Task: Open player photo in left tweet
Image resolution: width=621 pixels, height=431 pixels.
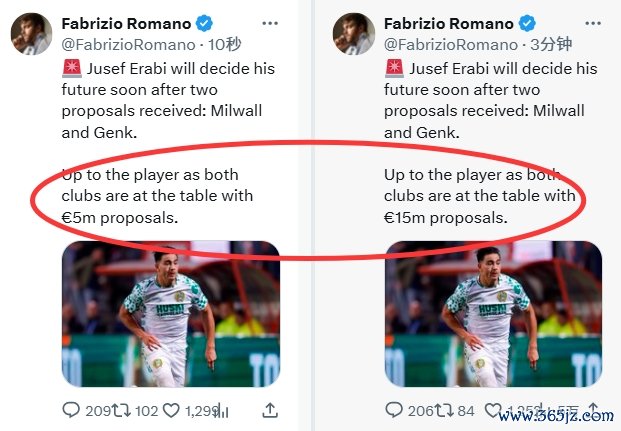Action: click(x=171, y=314)
